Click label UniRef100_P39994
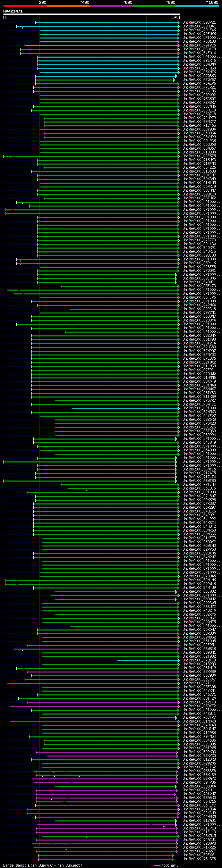222x868 pixels. click(199, 435)
